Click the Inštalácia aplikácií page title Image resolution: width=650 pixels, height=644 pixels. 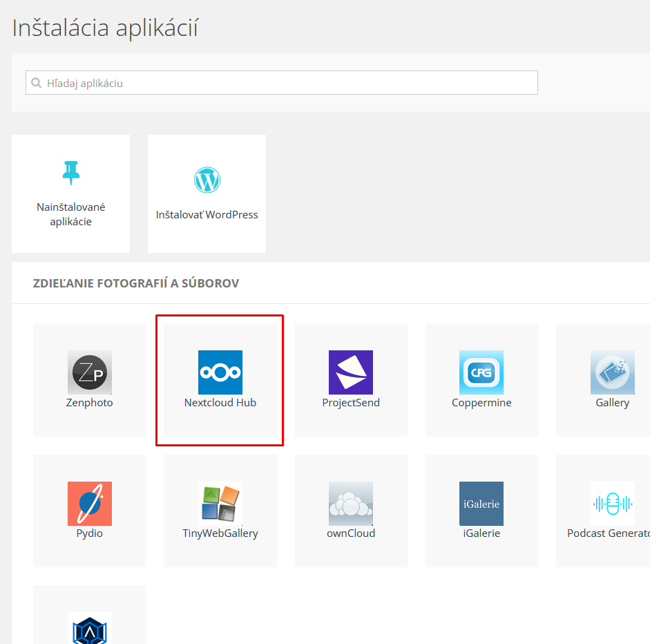point(105,28)
